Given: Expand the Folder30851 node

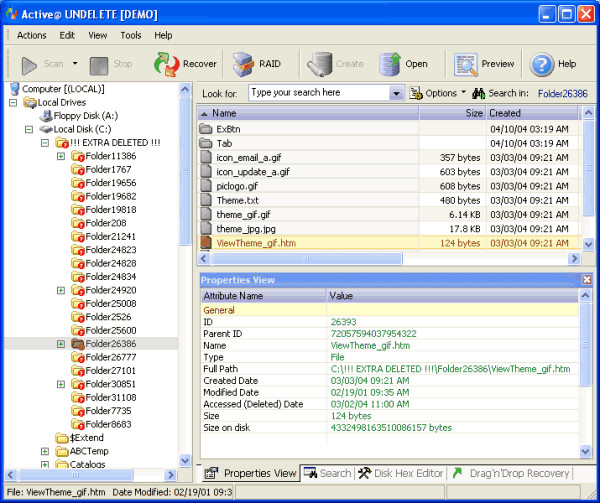Looking at the screenshot, I should [x=61, y=384].
